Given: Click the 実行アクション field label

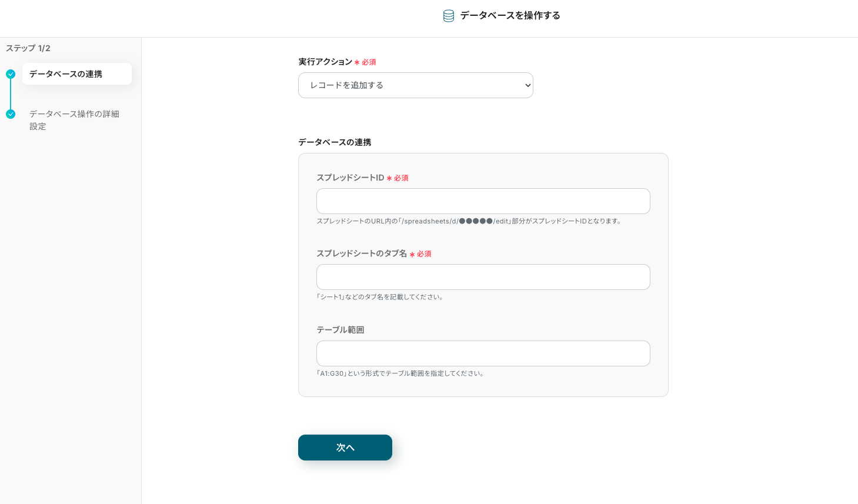Looking at the screenshot, I should (x=325, y=62).
